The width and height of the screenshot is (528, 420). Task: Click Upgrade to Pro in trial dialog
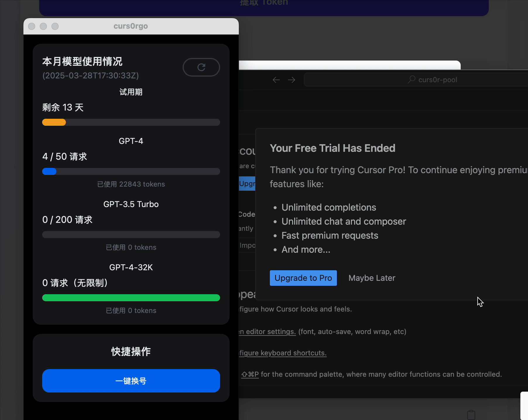tap(303, 278)
